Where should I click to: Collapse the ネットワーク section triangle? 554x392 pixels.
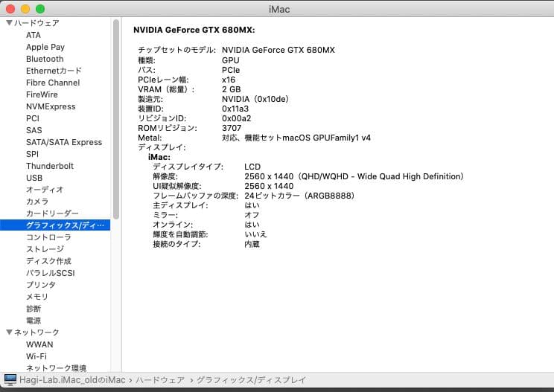click(x=9, y=332)
